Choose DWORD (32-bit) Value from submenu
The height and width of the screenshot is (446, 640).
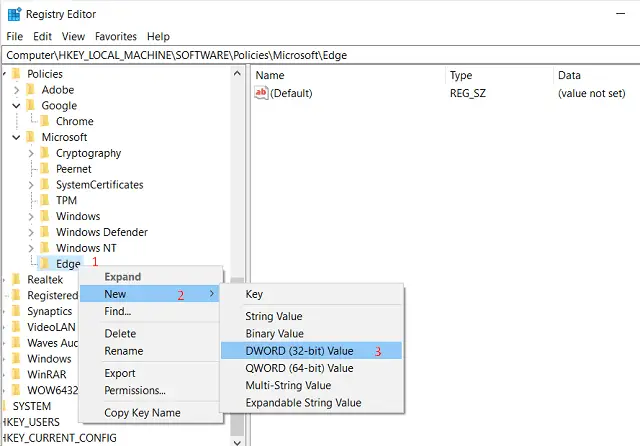click(x=311, y=351)
